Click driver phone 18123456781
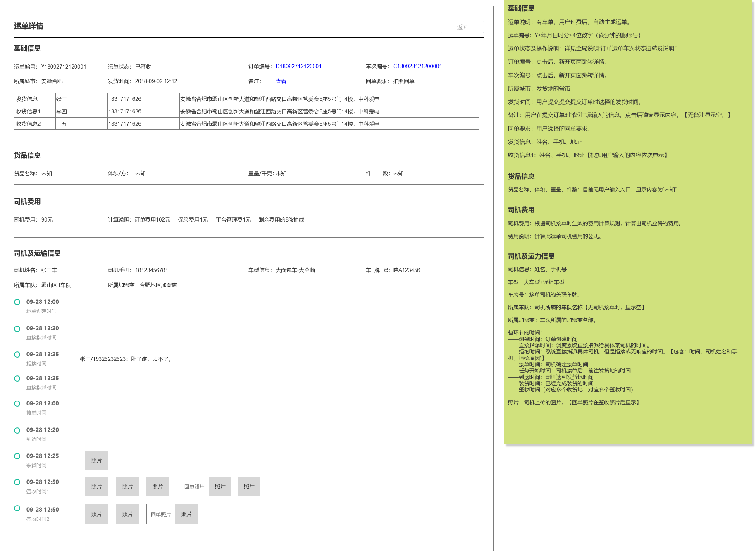Viewport: 756px width, 551px height. pyautogui.click(x=152, y=270)
